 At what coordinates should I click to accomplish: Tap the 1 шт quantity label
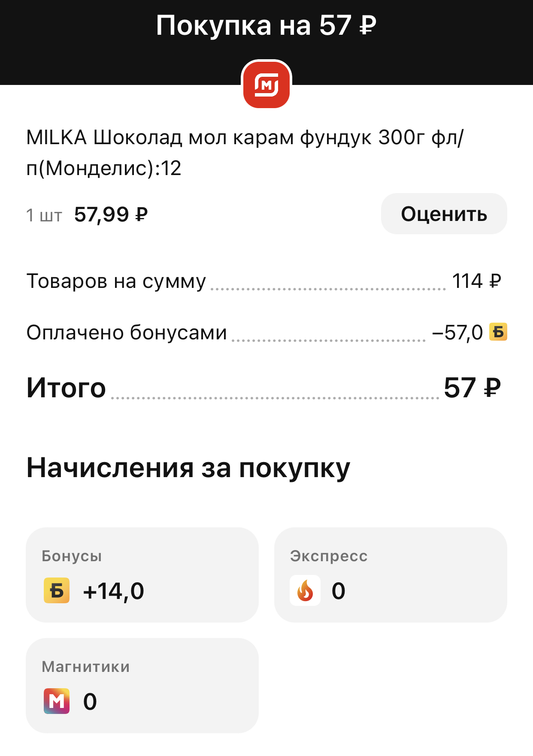point(44,215)
